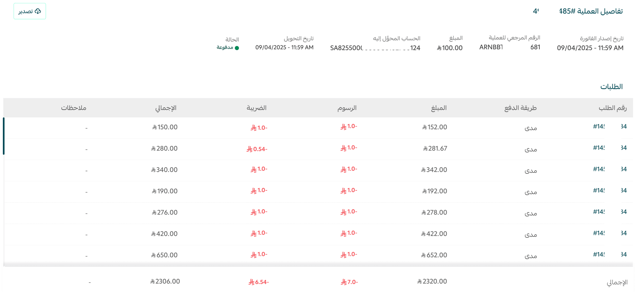
Task: Click the الإجمالي column header
Action: [166, 108]
